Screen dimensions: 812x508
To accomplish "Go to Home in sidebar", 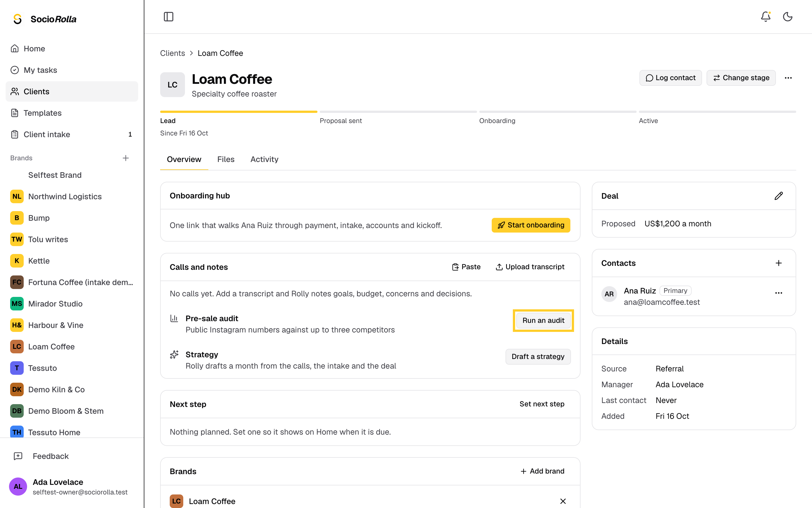I will [x=72, y=48].
